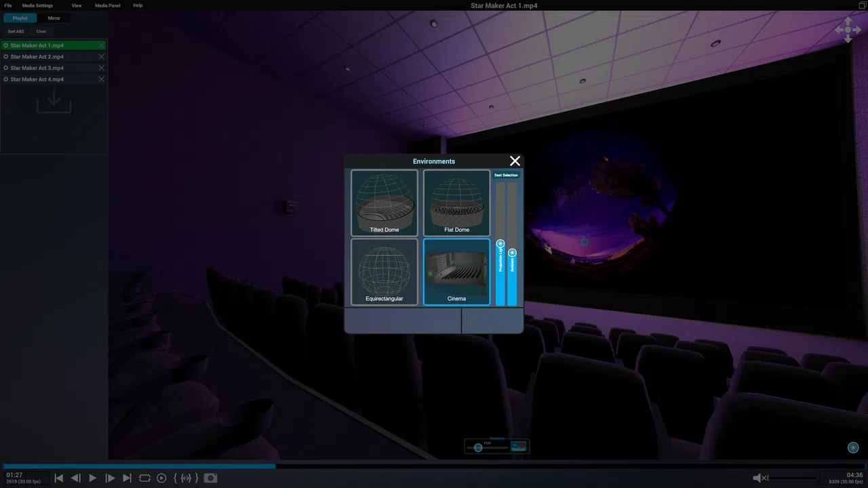Click the import media drop-arrow icon
This screenshot has height=488, width=868.
(x=54, y=102)
